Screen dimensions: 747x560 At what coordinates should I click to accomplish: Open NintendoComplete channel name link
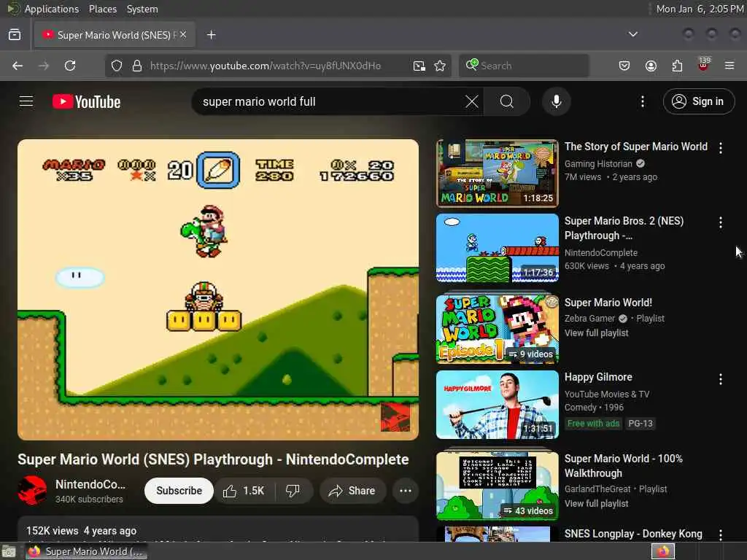[90, 484]
